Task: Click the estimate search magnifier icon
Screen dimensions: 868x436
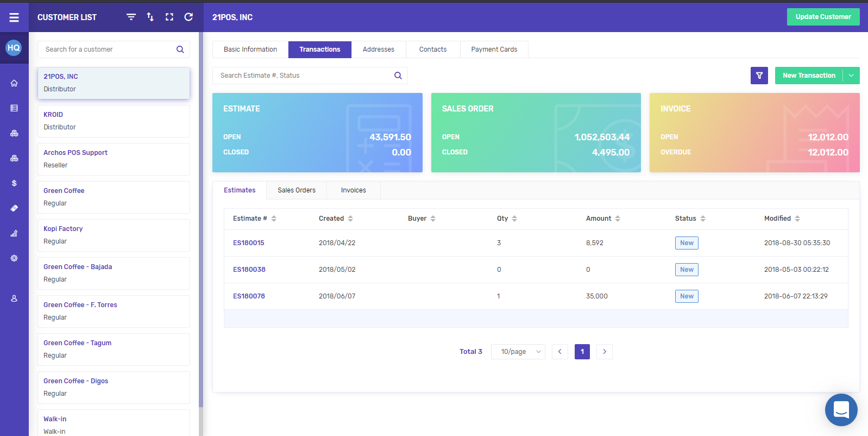Action: point(398,76)
